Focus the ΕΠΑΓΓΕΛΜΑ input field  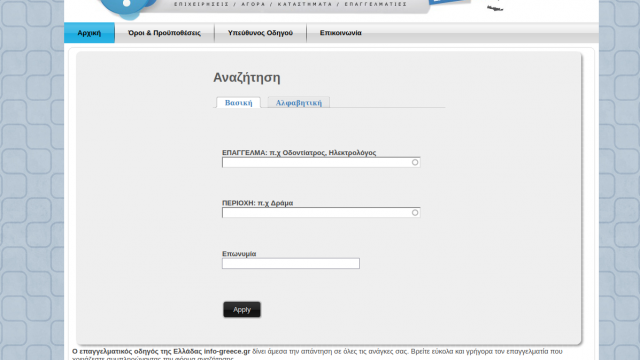[321, 162]
